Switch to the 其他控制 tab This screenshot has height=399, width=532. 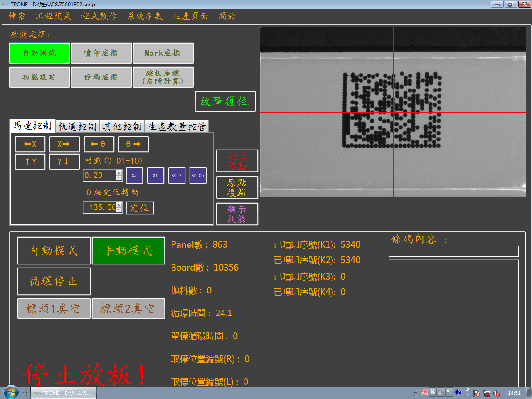(122, 126)
